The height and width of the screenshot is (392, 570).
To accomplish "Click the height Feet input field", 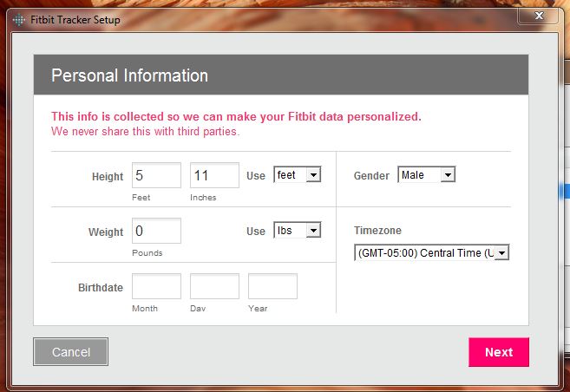I will (156, 175).
